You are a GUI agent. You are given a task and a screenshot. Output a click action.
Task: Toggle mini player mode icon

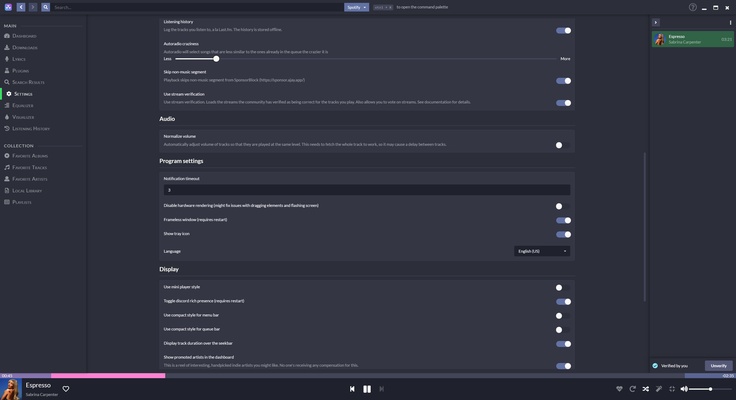click(672, 389)
